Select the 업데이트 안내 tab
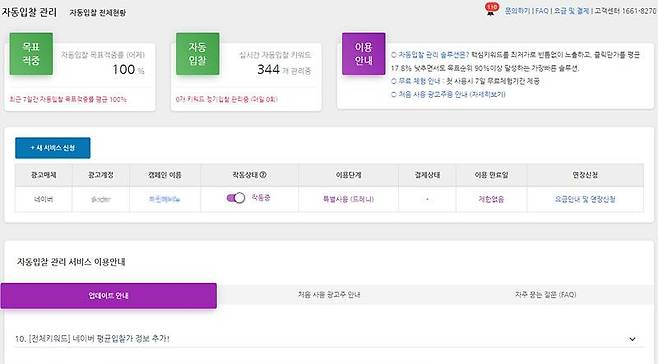Screen dimensions: 658x364 (x=109, y=296)
